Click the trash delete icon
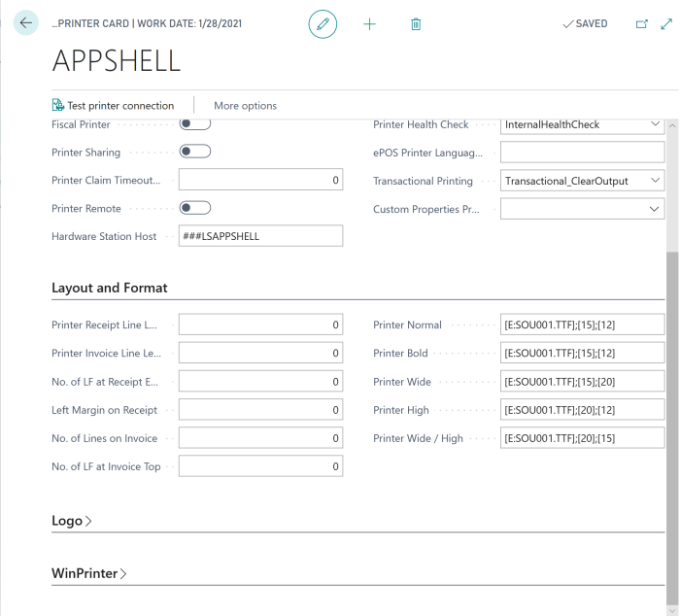 coord(416,24)
